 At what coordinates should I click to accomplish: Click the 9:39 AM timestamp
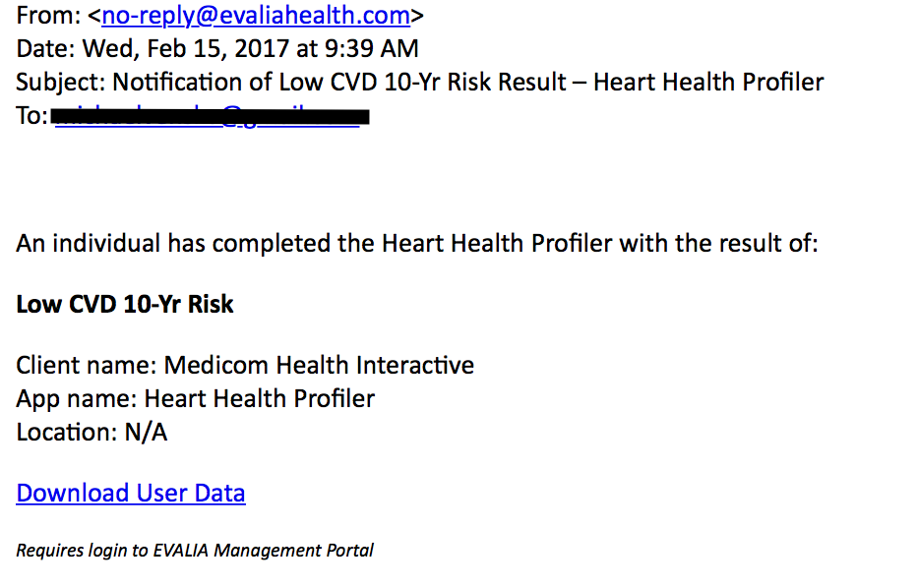(x=371, y=49)
